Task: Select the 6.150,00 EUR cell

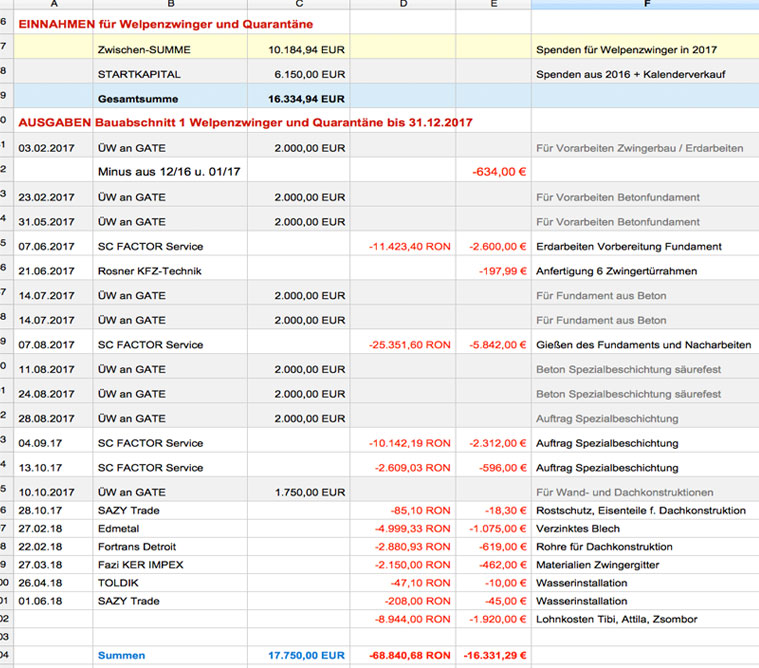Action: point(299,72)
